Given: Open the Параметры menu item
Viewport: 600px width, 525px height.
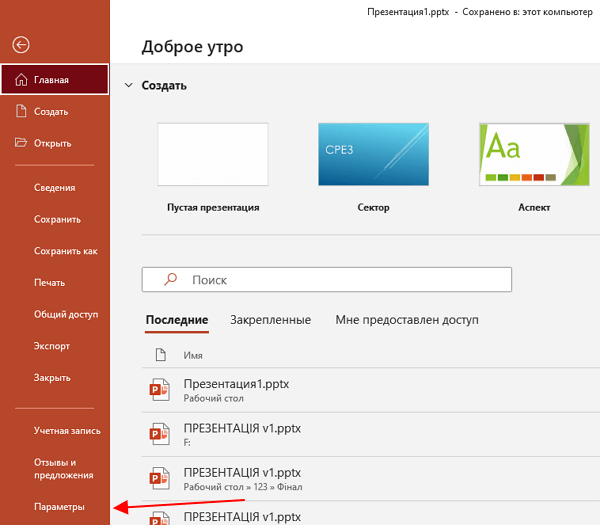Looking at the screenshot, I should [59, 508].
